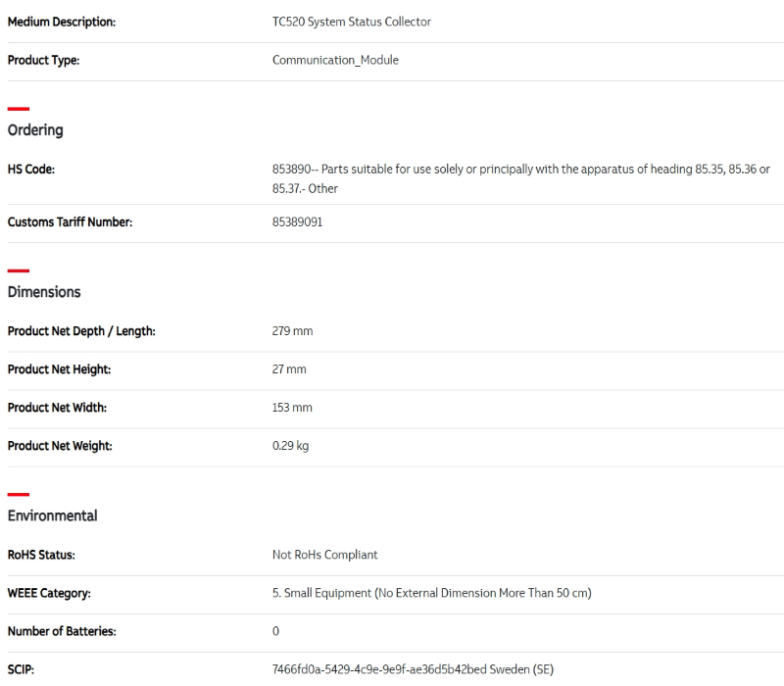
Task: Click the Medium Description label
Action: coord(62,22)
